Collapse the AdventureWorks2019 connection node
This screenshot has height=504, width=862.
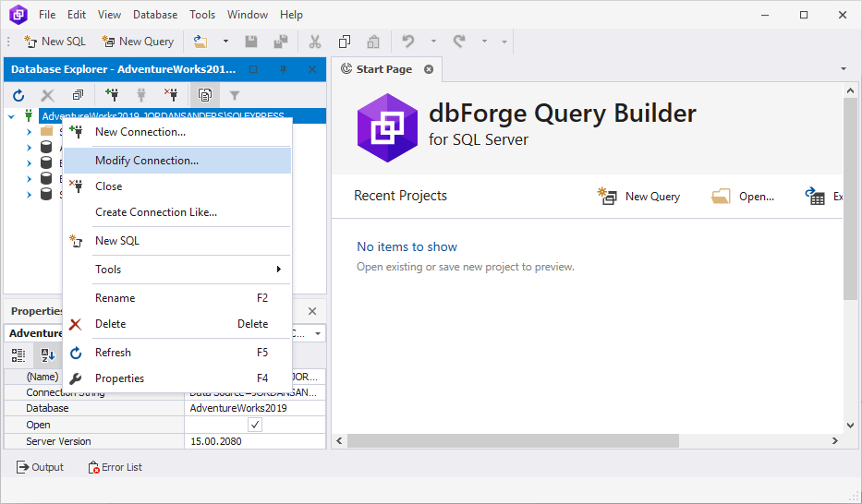11,116
